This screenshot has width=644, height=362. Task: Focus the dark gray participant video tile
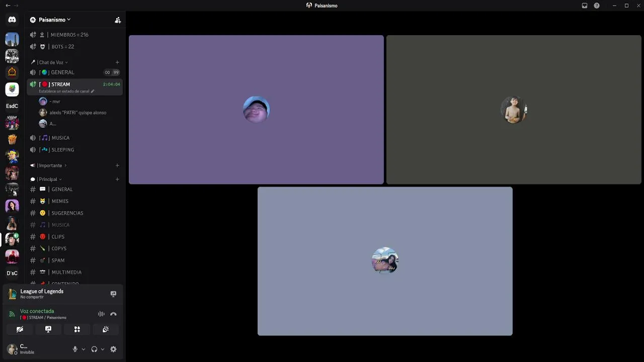pos(514,110)
